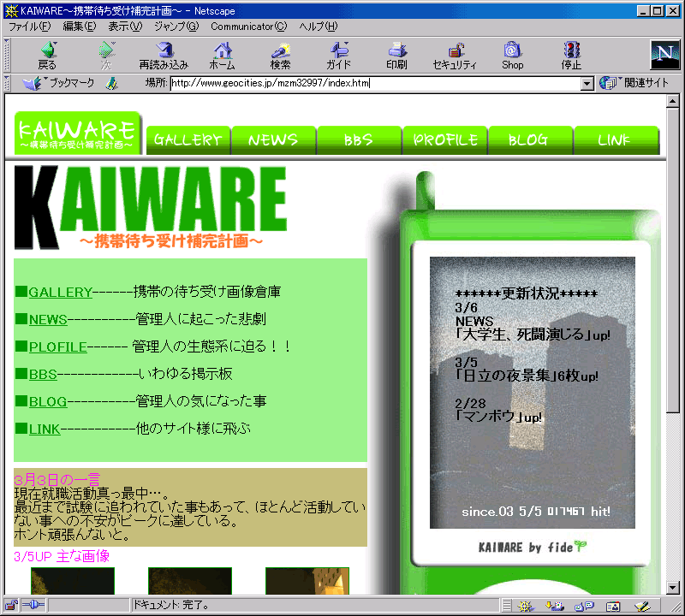
Task: Open the second image thumbnail
Action: coord(190,581)
